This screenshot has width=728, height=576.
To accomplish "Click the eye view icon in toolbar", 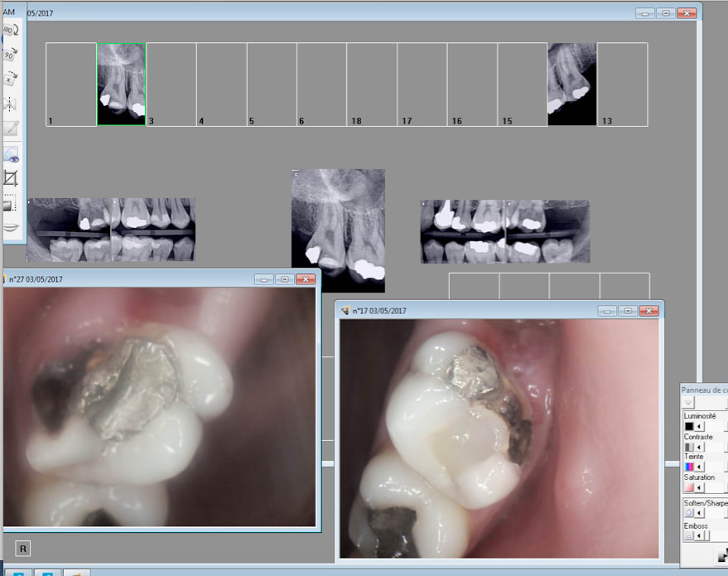I will pos(11,154).
